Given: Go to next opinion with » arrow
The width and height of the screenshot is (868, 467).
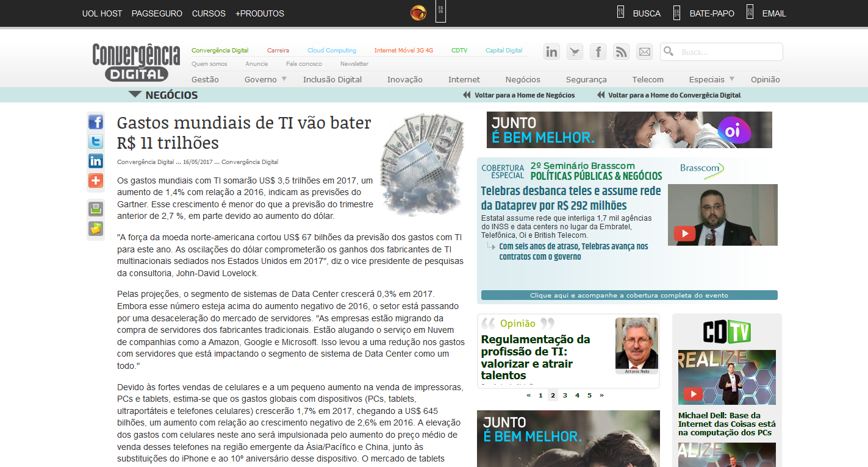Looking at the screenshot, I should click(x=601, y=395).
